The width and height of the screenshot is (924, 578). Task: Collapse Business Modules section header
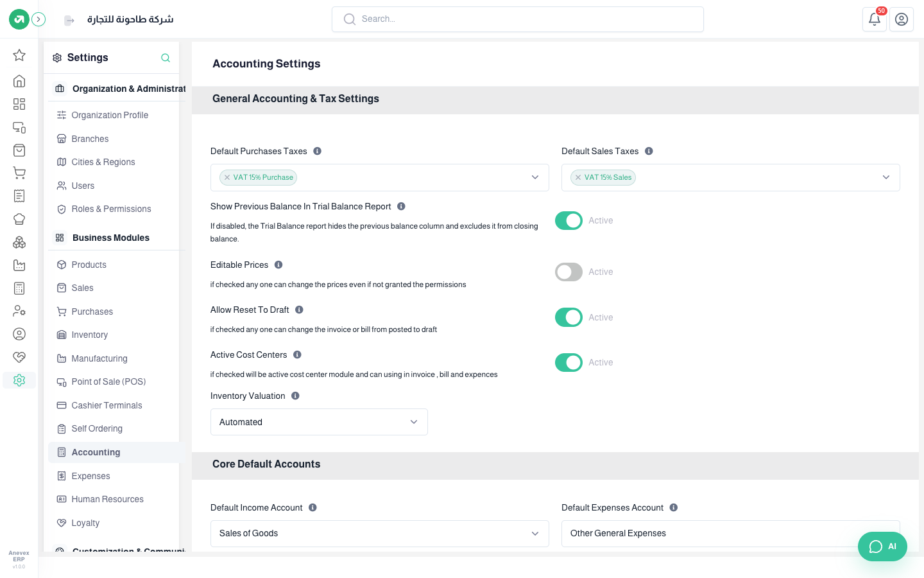click(116, 238)
